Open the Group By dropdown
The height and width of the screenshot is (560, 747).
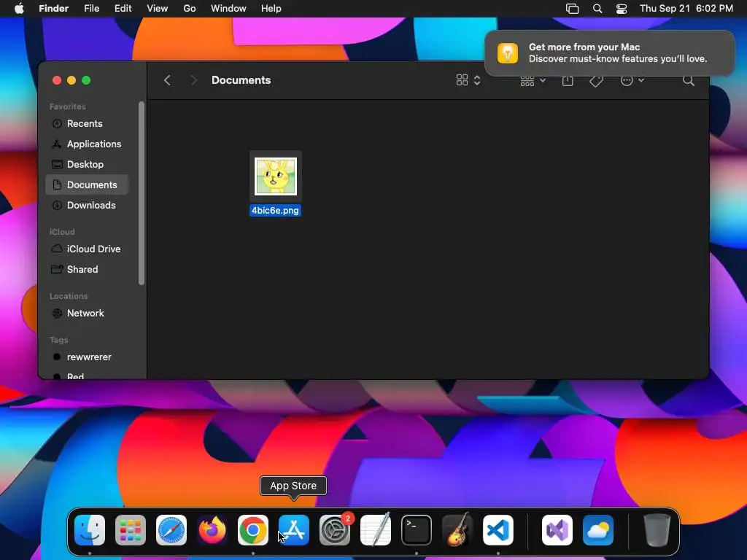click(x=533, y=81)
